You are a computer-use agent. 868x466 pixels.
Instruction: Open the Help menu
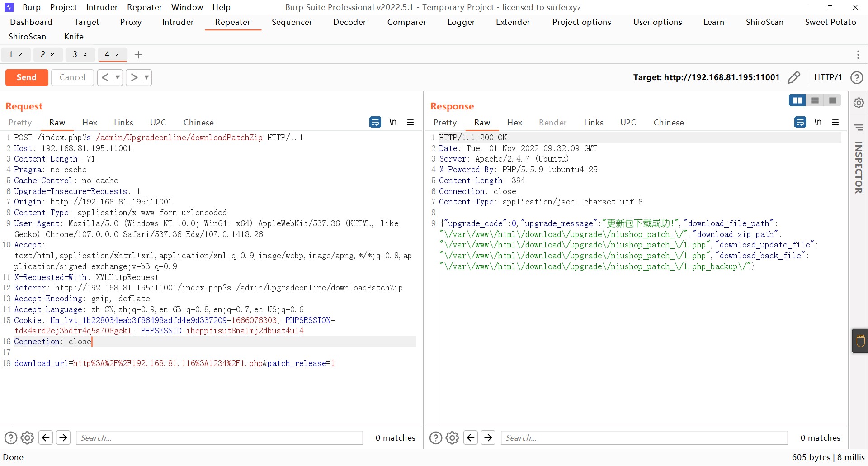(222, 7)
